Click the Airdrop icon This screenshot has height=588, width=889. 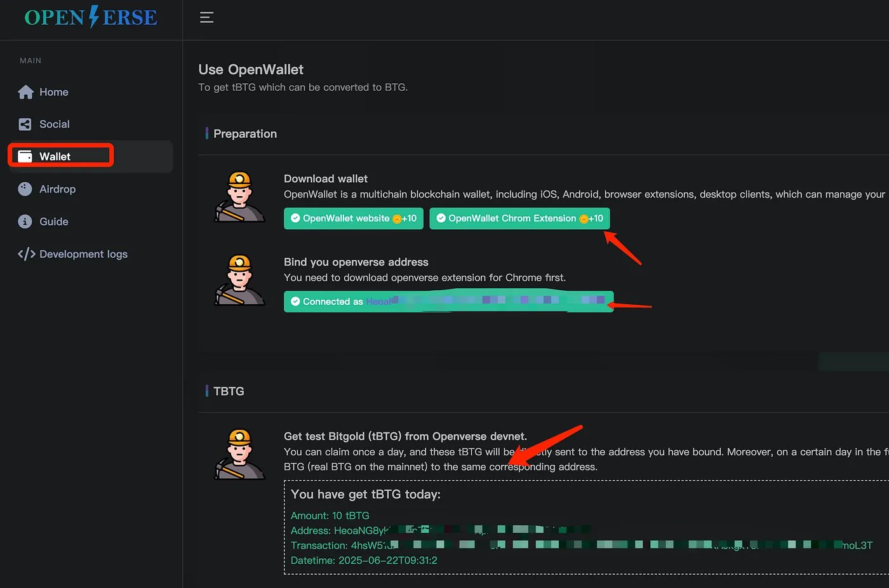click(25, 189)
